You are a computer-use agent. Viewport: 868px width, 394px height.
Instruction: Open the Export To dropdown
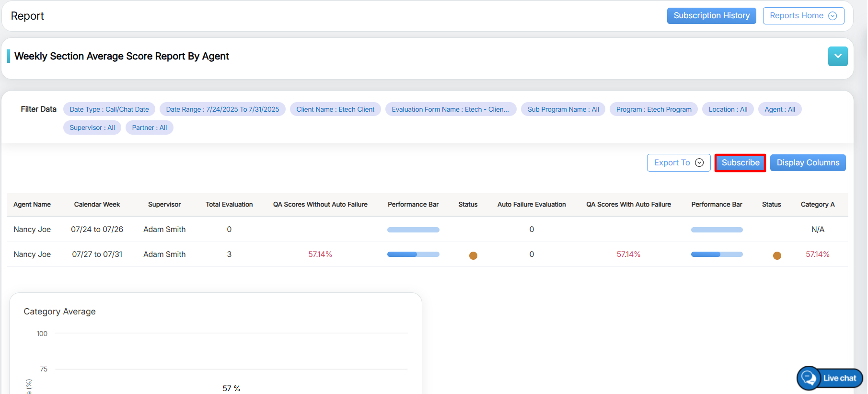pos(678,162)
